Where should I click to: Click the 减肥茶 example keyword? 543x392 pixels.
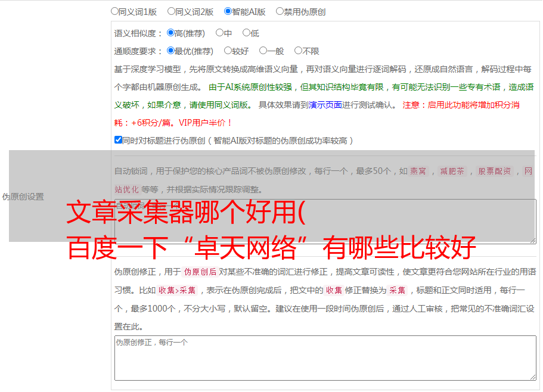point(452,171)
